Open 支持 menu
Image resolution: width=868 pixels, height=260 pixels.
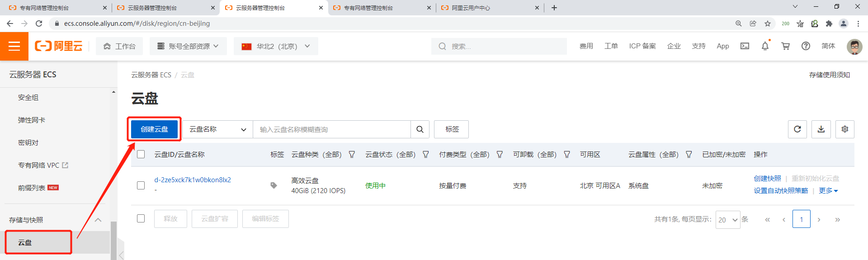[x=698, y=46]
